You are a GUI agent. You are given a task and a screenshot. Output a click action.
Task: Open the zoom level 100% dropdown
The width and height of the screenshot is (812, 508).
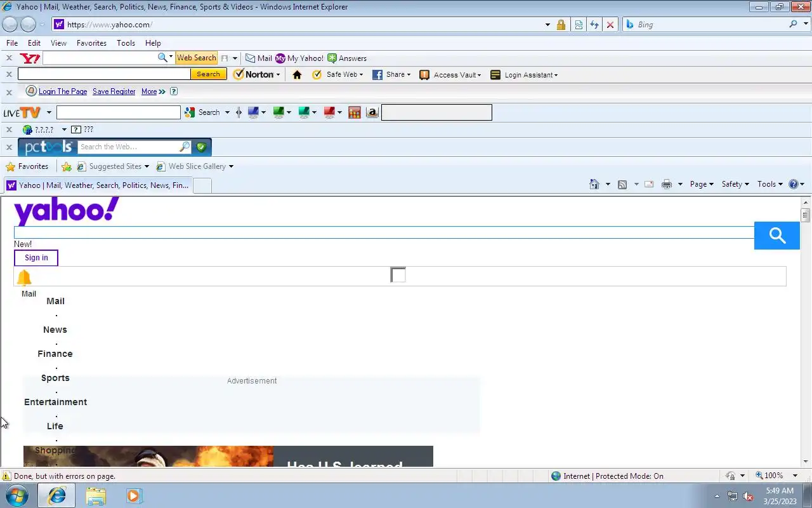[795, 476]
